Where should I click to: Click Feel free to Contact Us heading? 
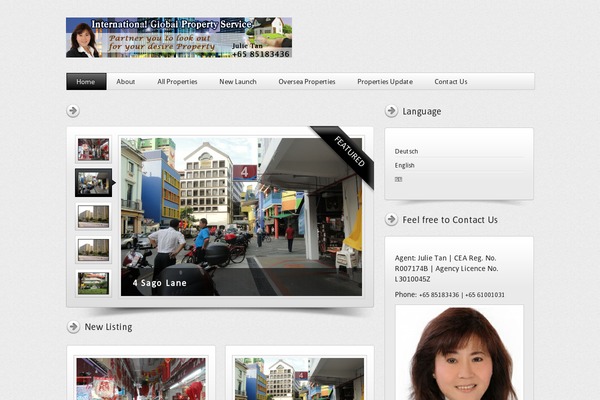pos(450,220)
